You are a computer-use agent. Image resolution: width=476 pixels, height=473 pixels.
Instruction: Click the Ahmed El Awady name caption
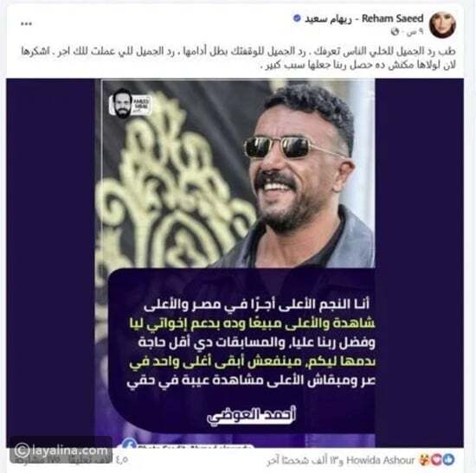pyautogui.click(x=251, y=415)
